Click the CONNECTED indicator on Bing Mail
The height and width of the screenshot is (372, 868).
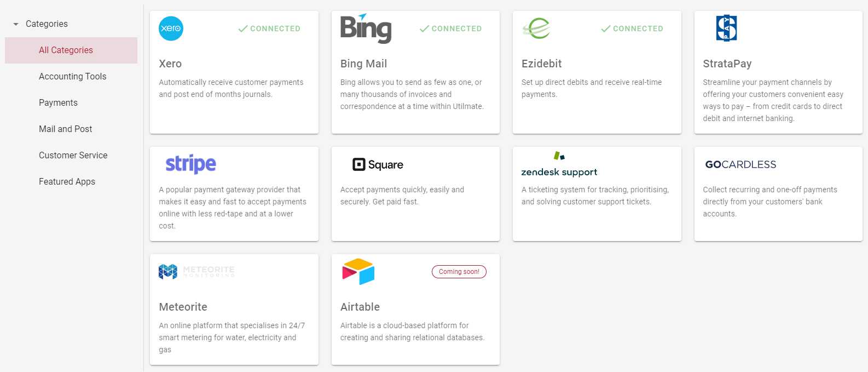tap(450, 28)
